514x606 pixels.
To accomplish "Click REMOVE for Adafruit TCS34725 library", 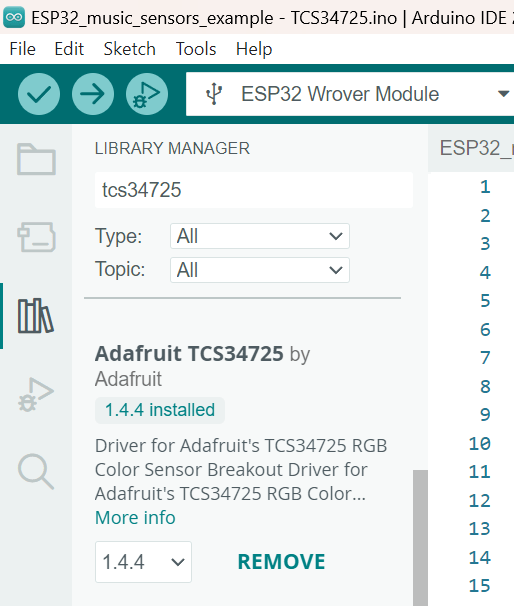I will point(281,562).
